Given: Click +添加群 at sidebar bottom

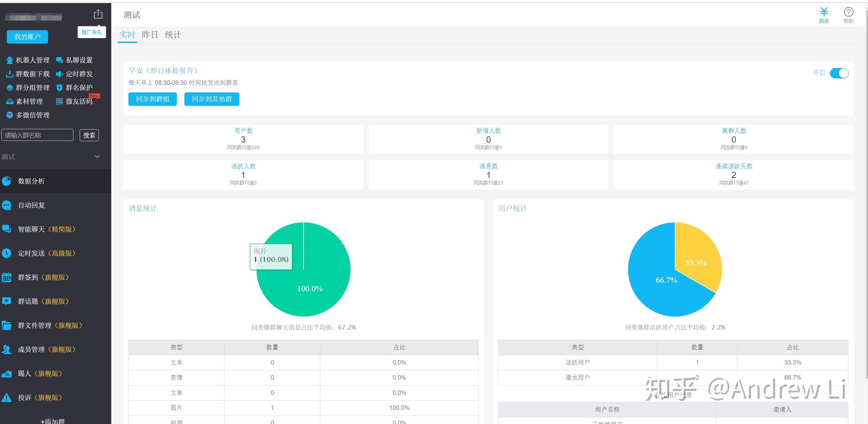Looking at the screenshot, I should coord(53,421).
